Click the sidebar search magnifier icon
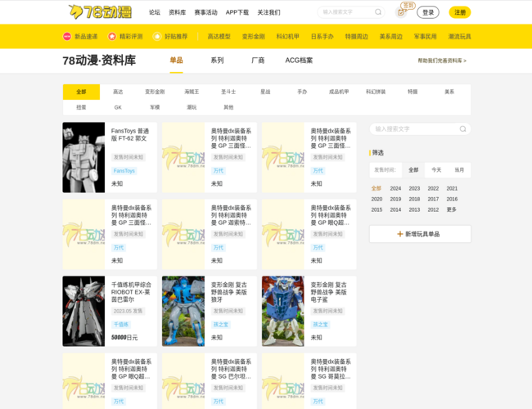Screen dimensions: 532x409 coord(462,129)
